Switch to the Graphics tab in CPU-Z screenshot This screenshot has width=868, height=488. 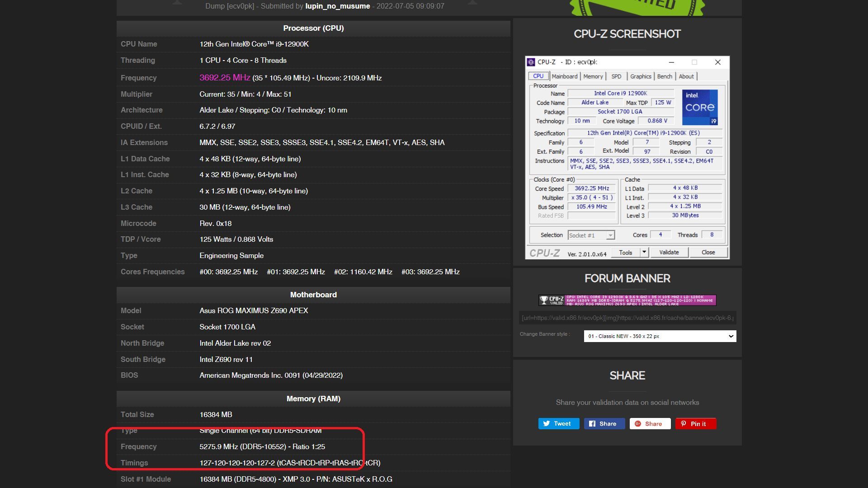point(641,76)
